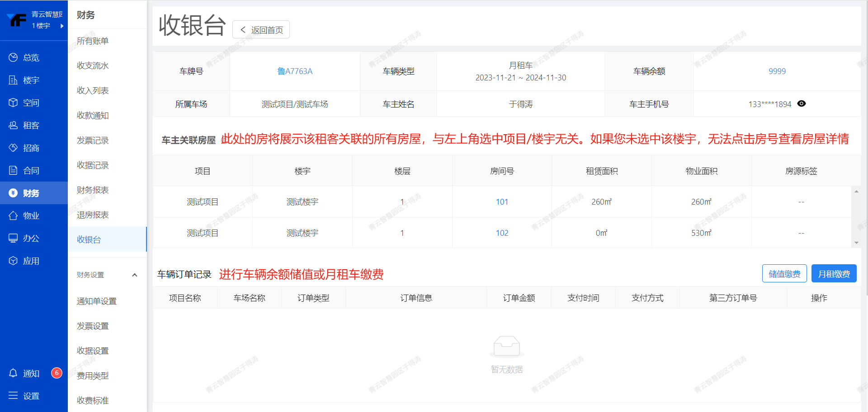868x412 pixels.
Task: Click room table scrollbar down arrow
Action: tap(856, 243)
